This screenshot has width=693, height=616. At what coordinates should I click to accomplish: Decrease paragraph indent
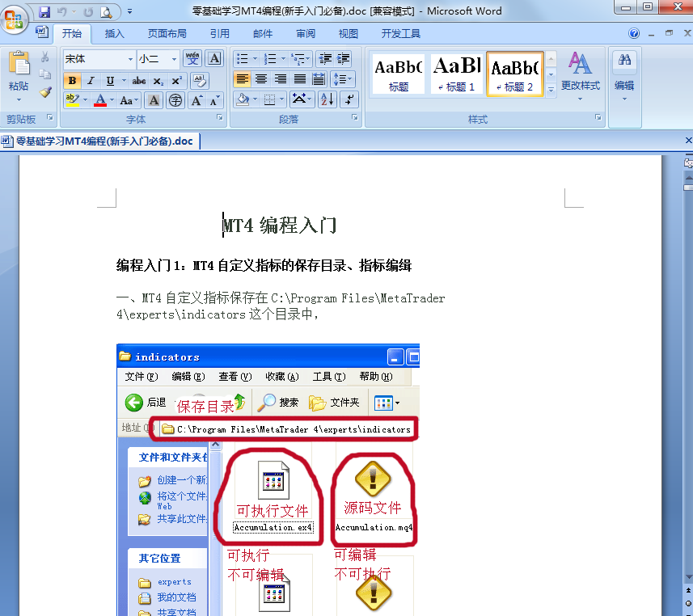325,58
